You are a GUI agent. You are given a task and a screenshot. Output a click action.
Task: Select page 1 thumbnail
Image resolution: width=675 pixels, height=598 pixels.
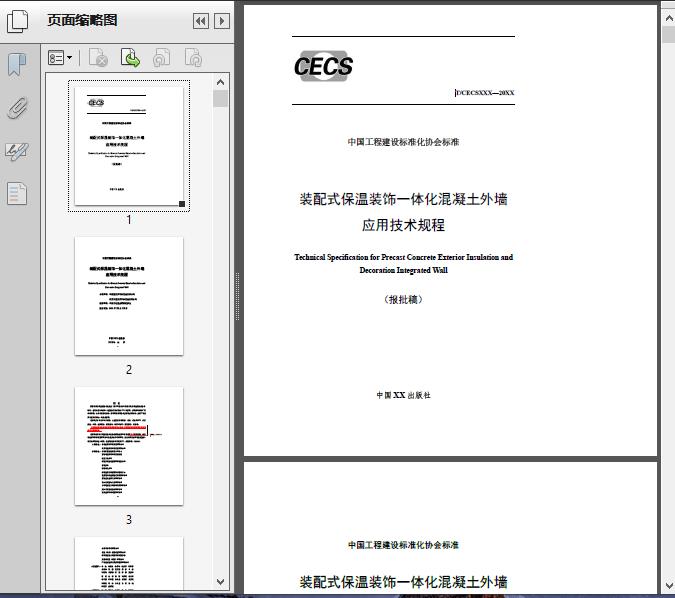tap(129, 146)
